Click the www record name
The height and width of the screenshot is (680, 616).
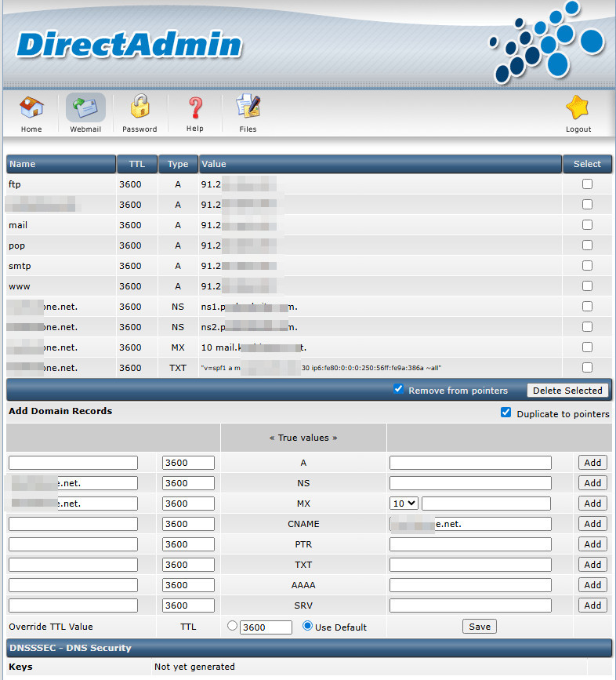point(20,286)
